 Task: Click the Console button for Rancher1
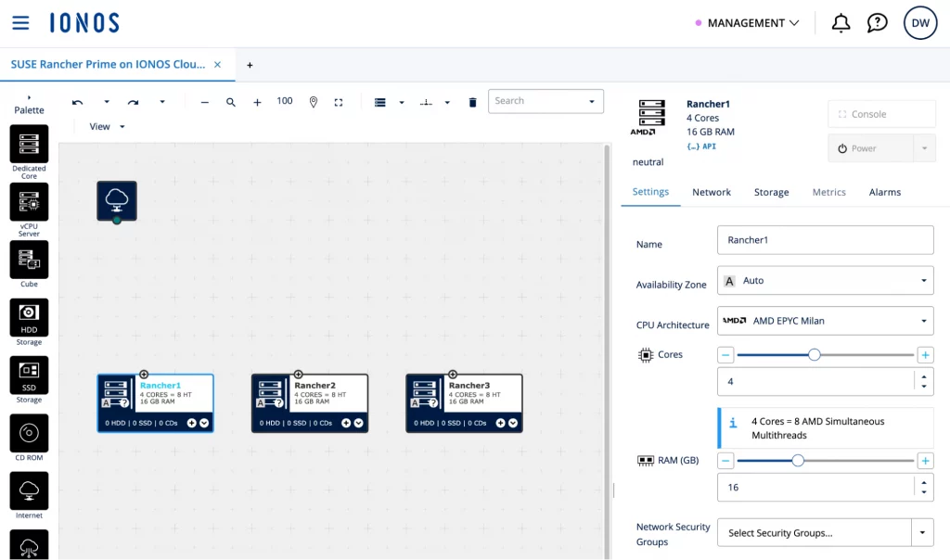[x=880, y=113]
